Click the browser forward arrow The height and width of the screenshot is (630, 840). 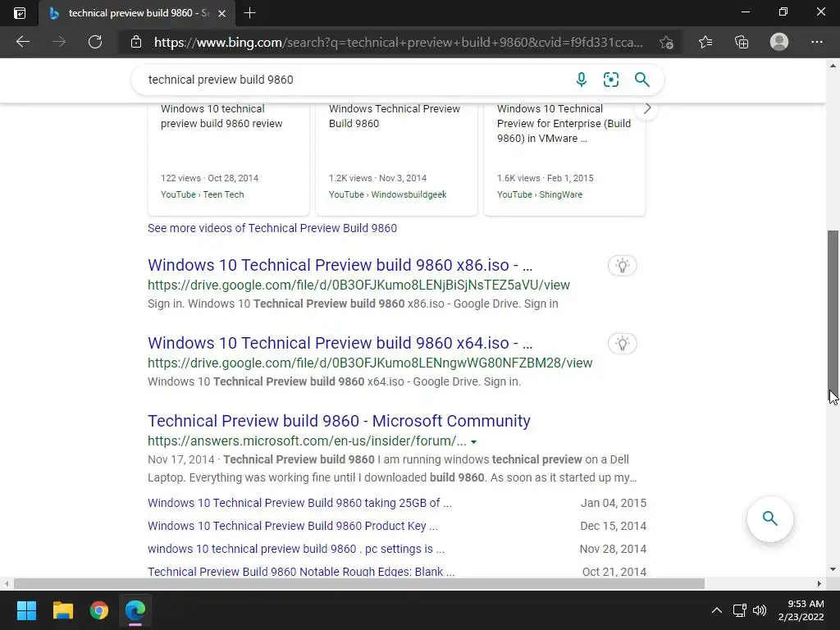pyautogui.click(x=59, y=42)
